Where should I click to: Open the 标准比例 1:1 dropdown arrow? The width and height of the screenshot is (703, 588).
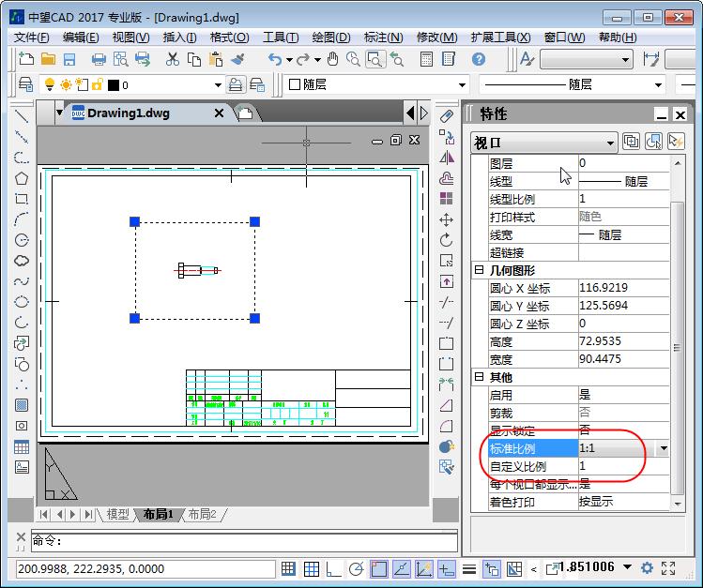[x=663, y=448]
